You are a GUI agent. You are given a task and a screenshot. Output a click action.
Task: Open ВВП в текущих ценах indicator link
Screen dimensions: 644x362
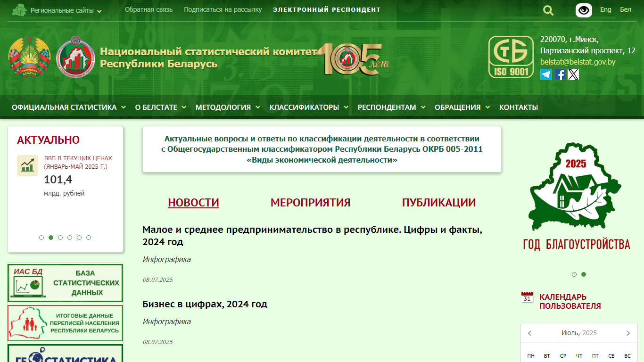tap(78, 162)
